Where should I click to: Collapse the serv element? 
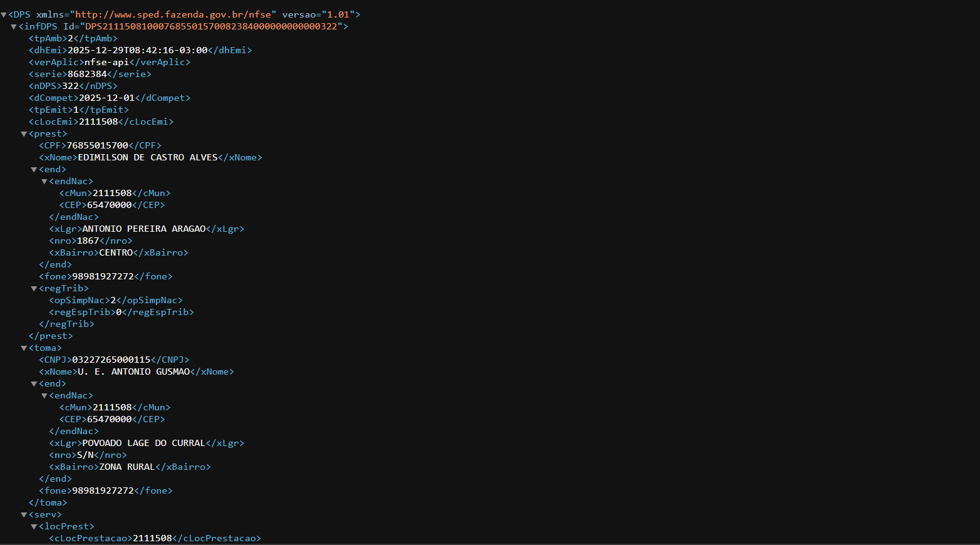coord(24,515)
